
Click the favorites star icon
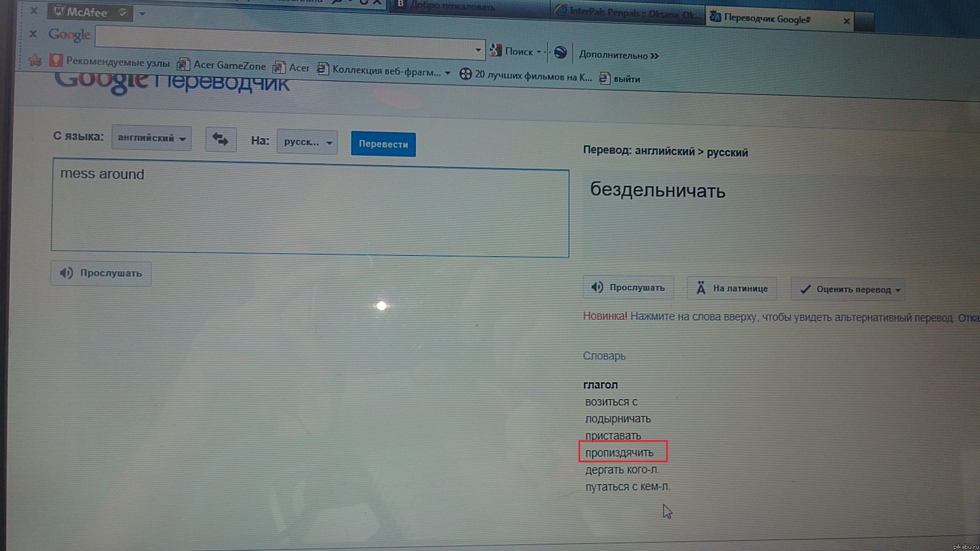(35, 60)
